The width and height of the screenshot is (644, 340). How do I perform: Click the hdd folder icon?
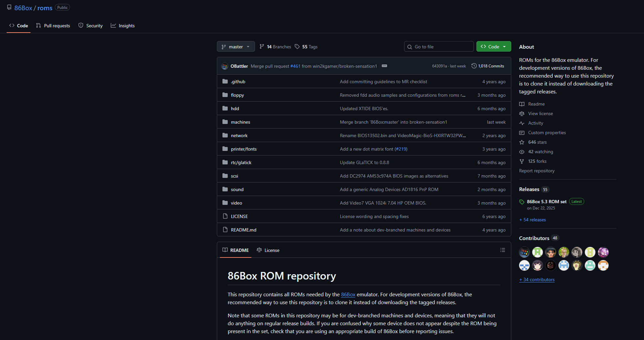pyautogui.click(x=225, y=109)
